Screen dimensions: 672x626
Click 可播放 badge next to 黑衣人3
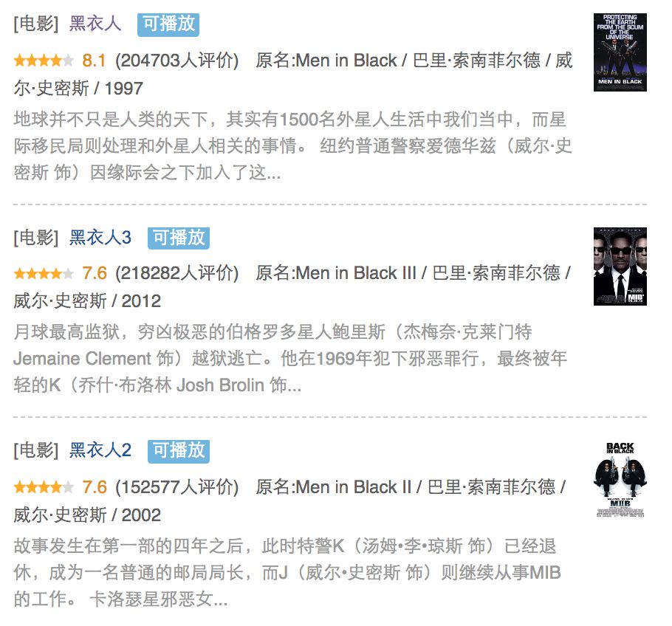pos(179,238)
